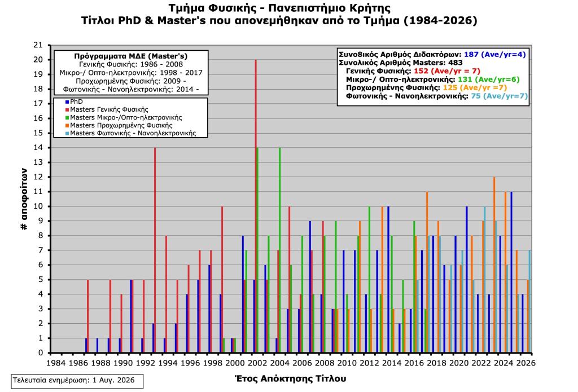The height and width of the screenshot is (392, 578).
Task: Click the subtitle line ending '(1984-2026)'
Action: pyautogui.click(x=279, y=20)
